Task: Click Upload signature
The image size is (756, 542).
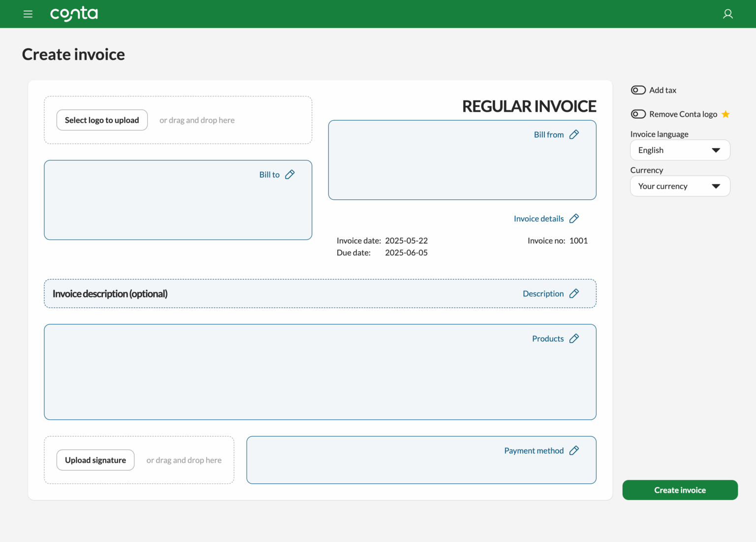Action: [95, 460]
